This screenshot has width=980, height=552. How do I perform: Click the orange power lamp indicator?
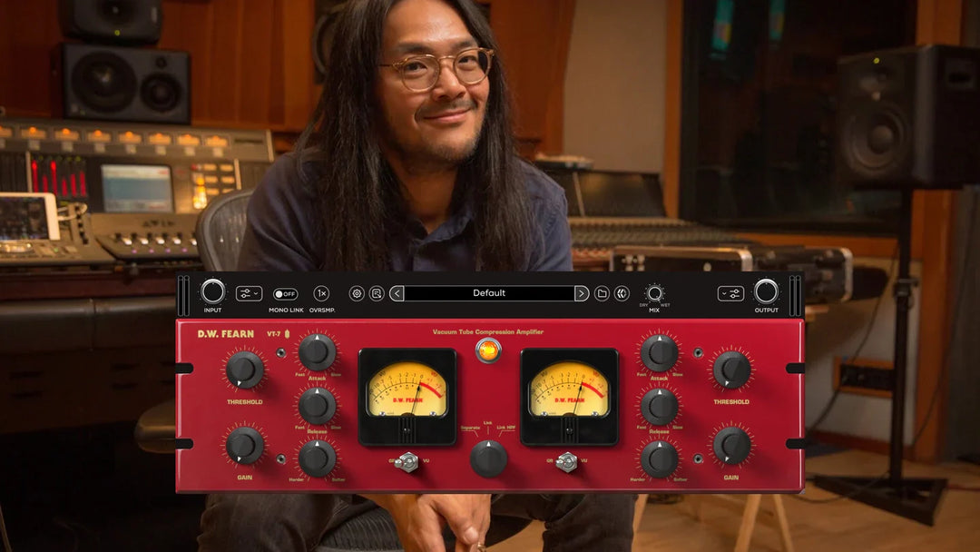[x=488, y=350]
